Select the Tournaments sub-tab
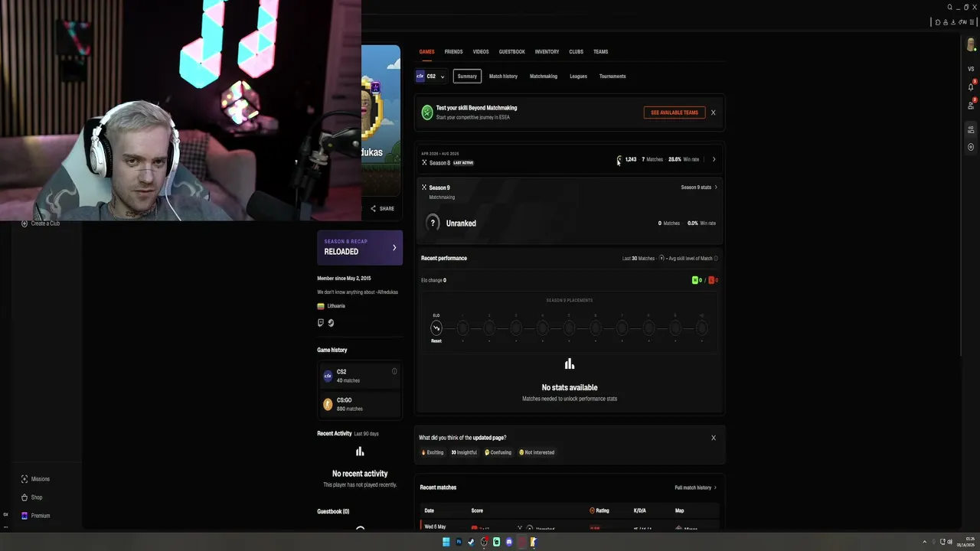980x551 pixels. 612,77
